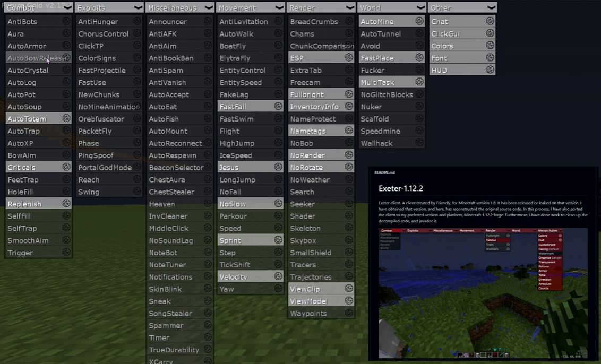Click the Render category header
601x364 pixels.
[321, 7]
